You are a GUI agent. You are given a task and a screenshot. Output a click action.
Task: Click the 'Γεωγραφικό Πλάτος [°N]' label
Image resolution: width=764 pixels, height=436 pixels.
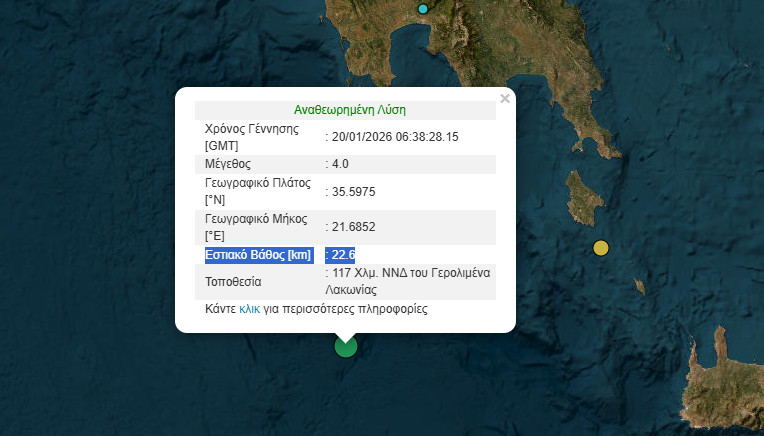tap(256, 192)
